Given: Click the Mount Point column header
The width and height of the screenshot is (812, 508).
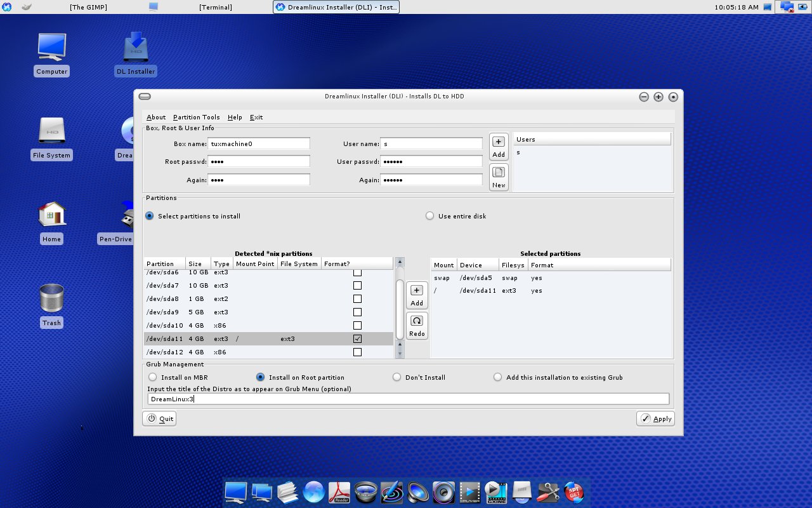Looking at the screenshot, I should click(255, 264).
